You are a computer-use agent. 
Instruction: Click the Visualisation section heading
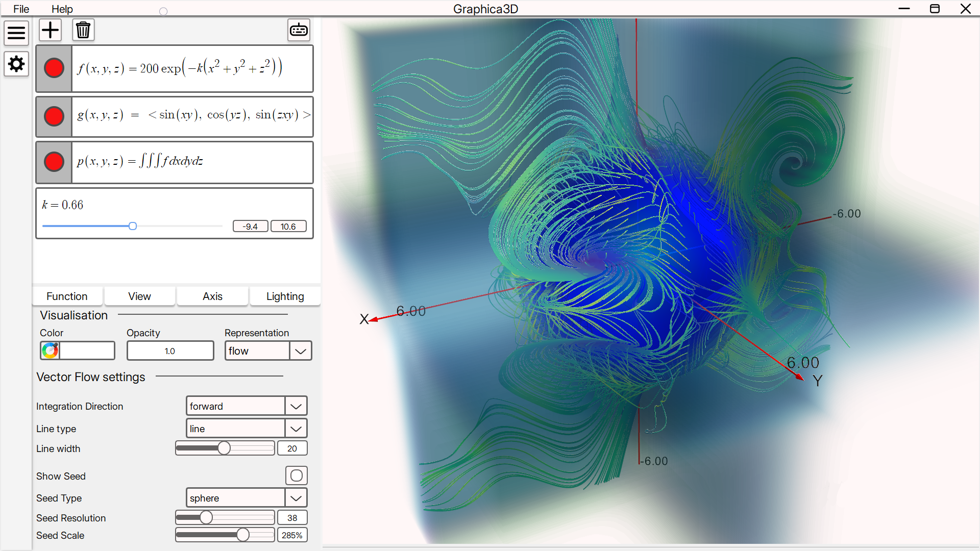pos(74,315)
